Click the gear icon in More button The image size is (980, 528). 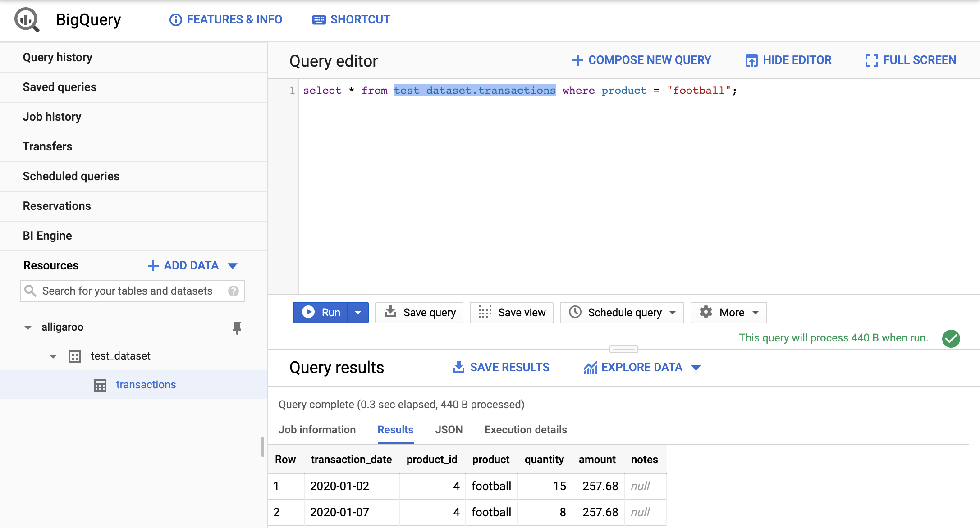click(x=706, y=312)
